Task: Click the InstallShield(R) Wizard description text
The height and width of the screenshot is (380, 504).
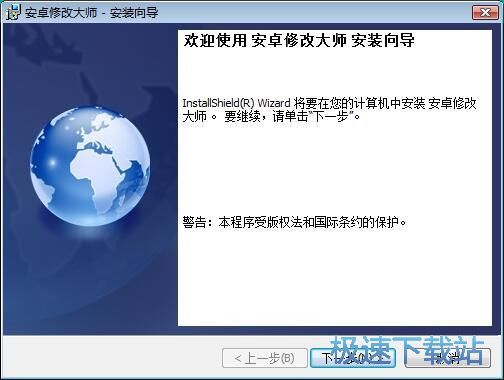Action: (329, 110)
